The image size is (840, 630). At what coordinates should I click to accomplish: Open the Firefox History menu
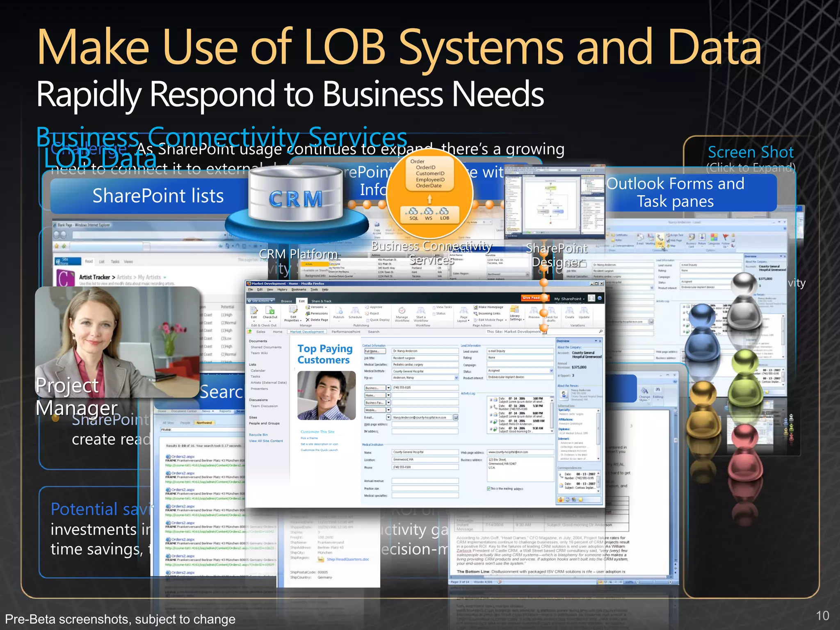pyautogui.click(x=282, y=289)
